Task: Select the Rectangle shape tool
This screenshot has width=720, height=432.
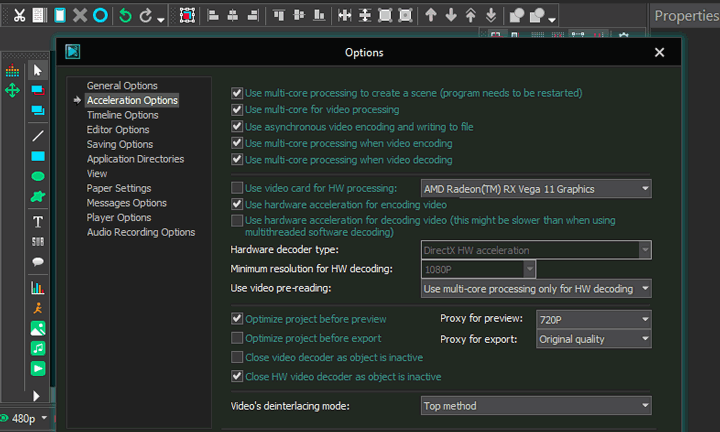Action: click(x=38, y=156)
